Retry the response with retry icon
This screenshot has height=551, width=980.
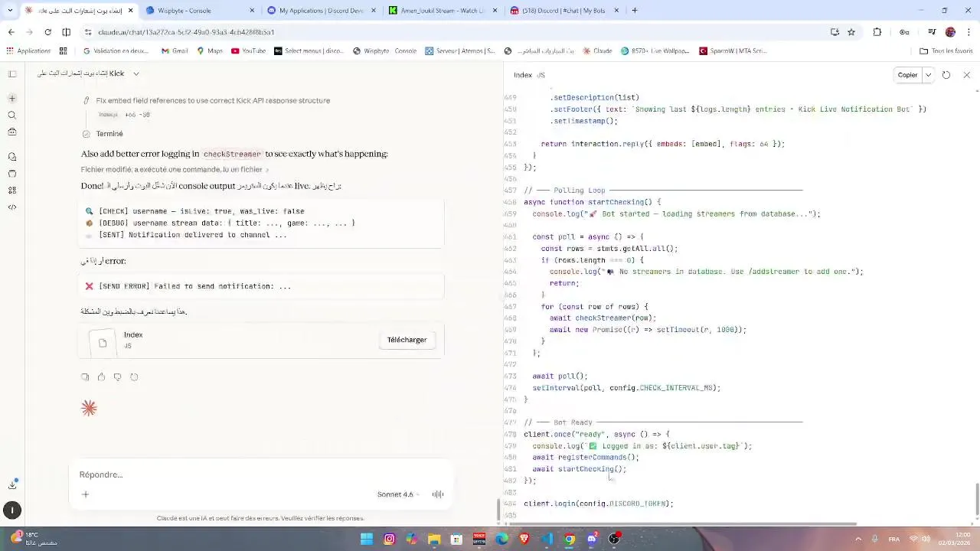click(134, 377)
